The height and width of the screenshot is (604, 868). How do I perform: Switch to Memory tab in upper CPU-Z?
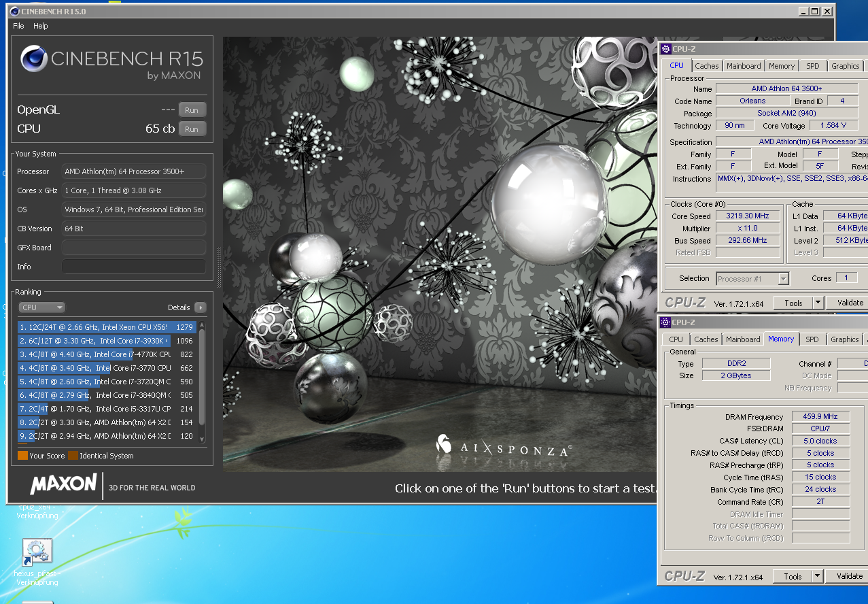[x=782, y=66]
